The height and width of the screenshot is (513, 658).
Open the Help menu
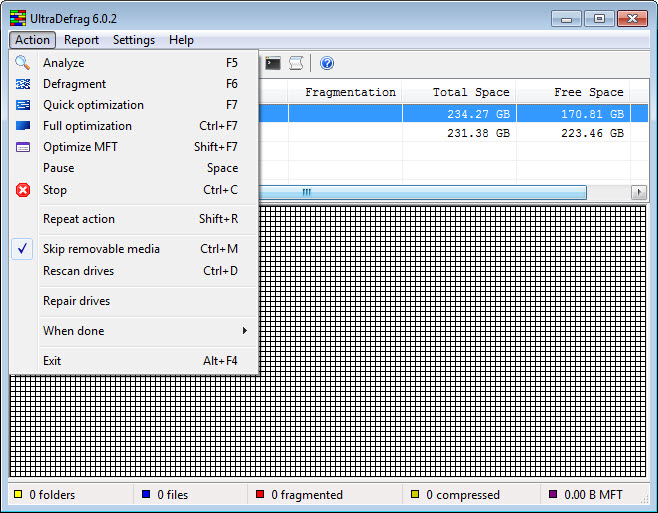181,40
